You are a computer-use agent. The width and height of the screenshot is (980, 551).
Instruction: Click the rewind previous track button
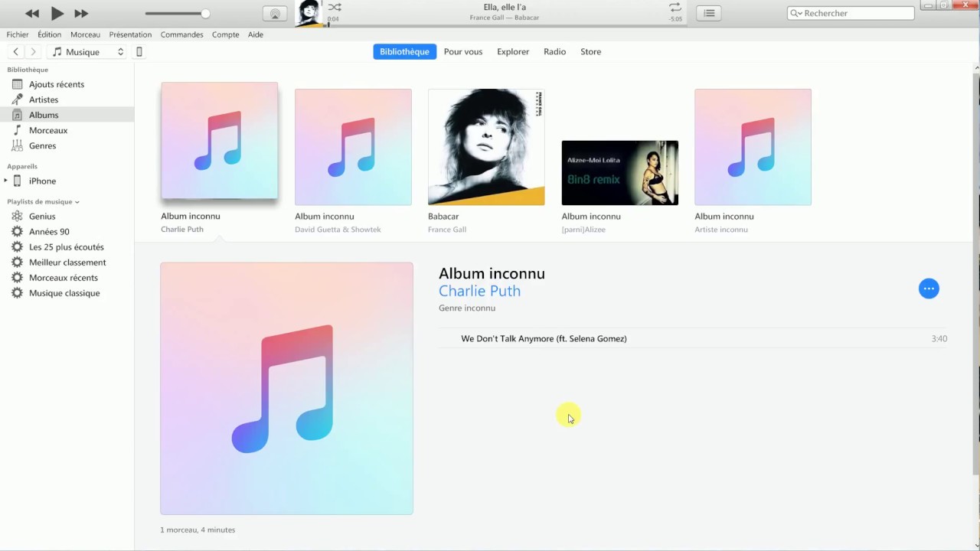coord(31,13)
